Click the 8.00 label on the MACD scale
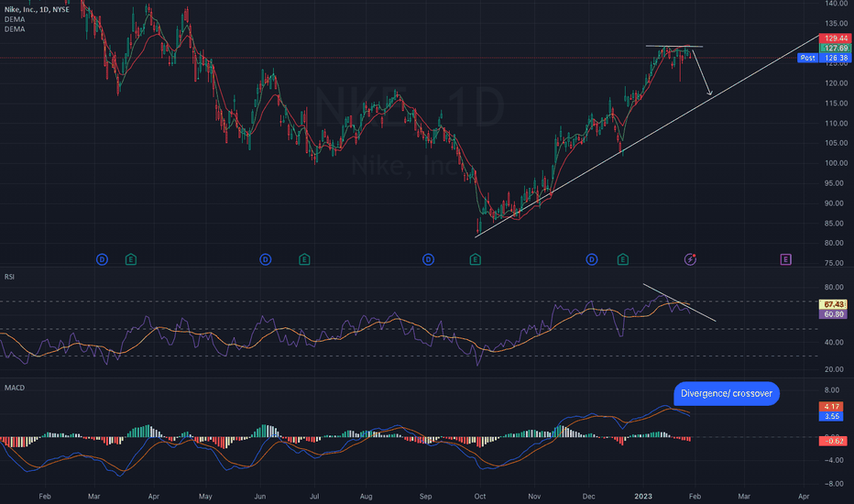This screenshot has width=854, height=504. coord(832,389)
